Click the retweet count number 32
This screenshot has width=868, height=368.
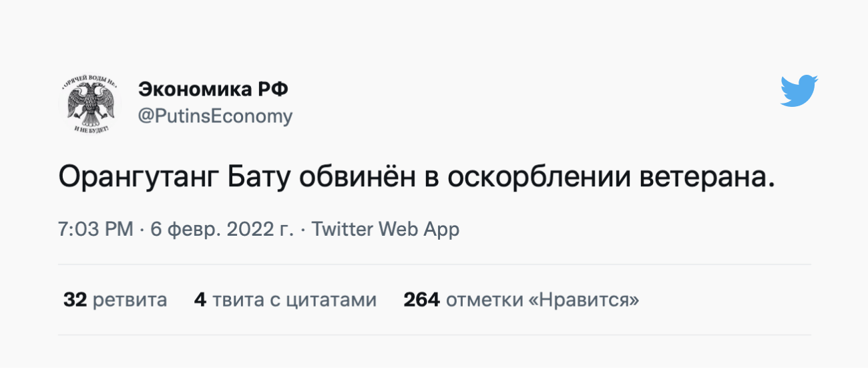coord(75,300)
